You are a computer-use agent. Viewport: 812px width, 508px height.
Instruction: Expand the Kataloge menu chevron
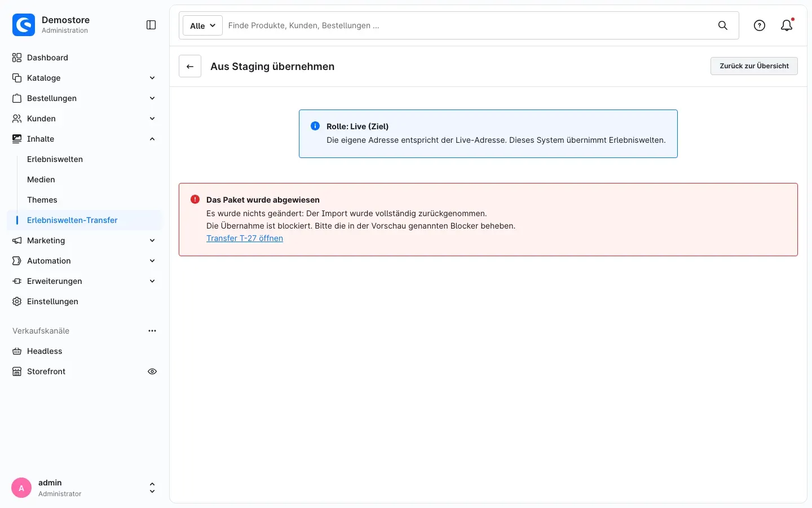tap(152, 78)
